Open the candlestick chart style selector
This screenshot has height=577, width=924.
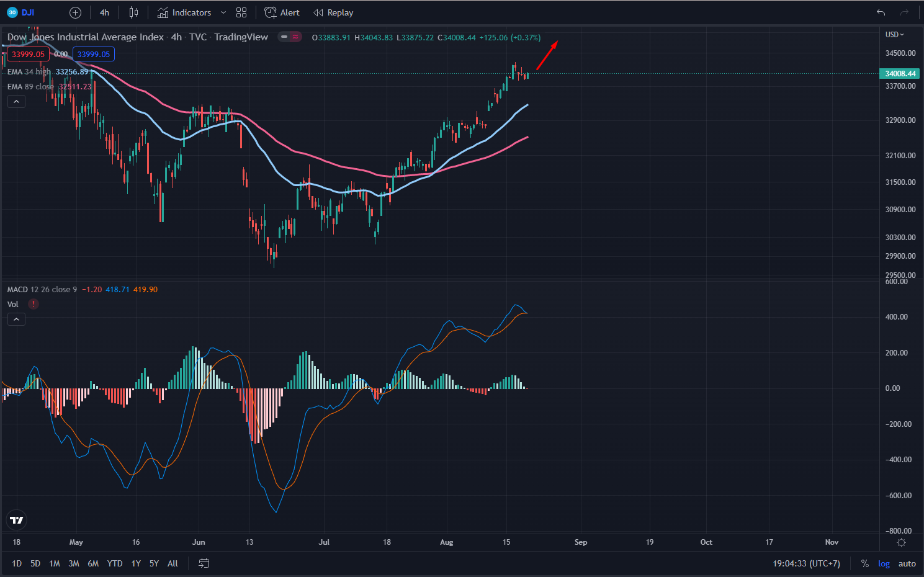click(133, 12)
